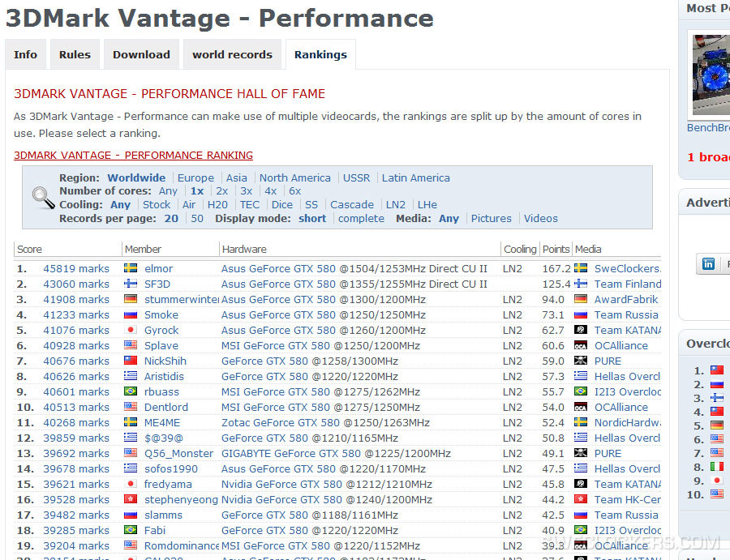Click Taiwan flag next to NickShih
This screenshot has width=730, height=560.
point(131,361)
